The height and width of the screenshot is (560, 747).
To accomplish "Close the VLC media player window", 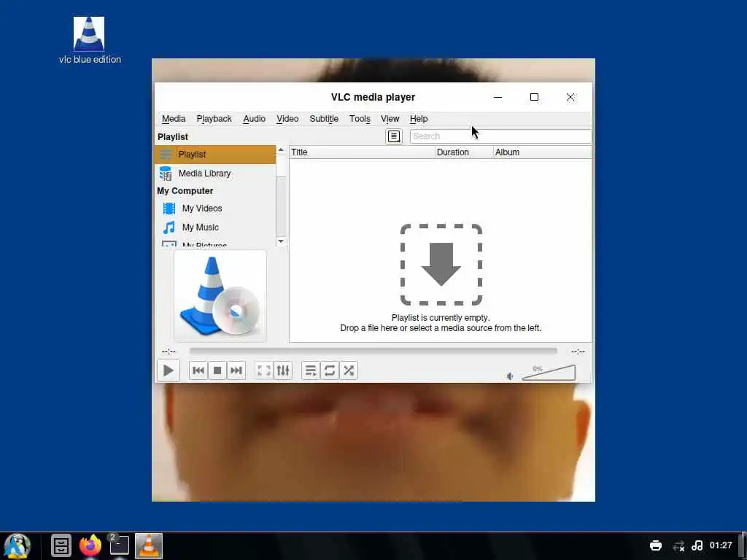I will [x=570, y=97].
